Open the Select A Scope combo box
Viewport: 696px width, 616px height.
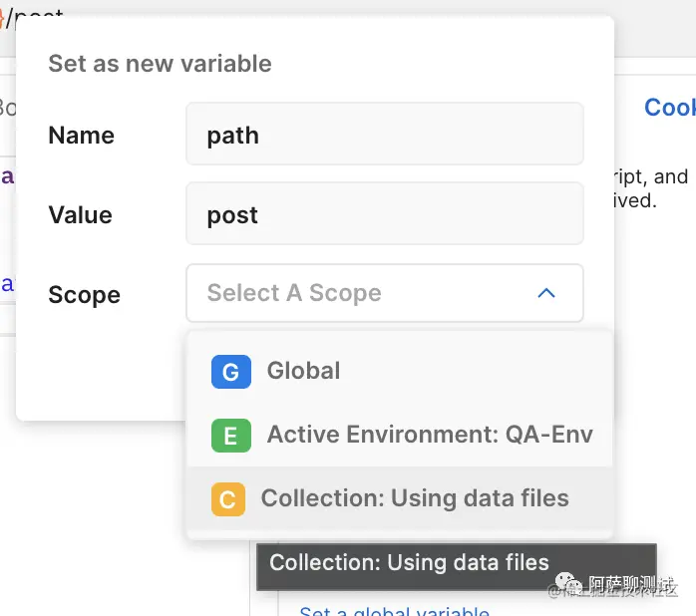click(x=385, y=293)
